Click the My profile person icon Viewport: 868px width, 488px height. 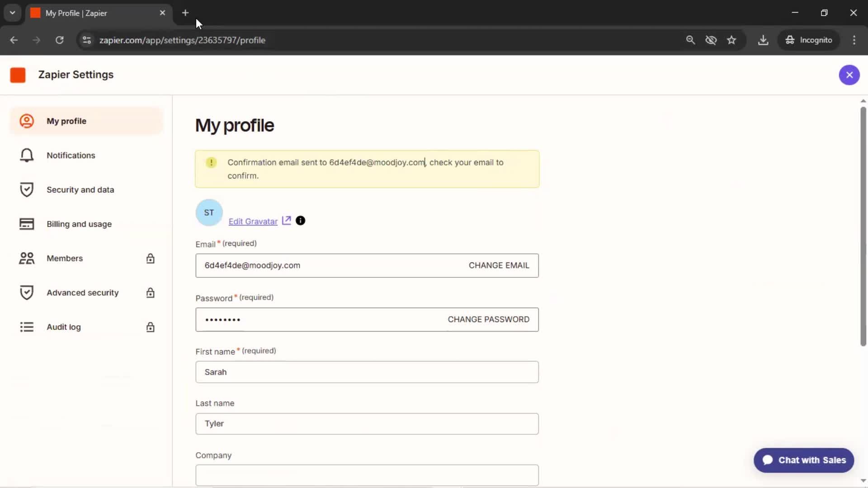27,121
